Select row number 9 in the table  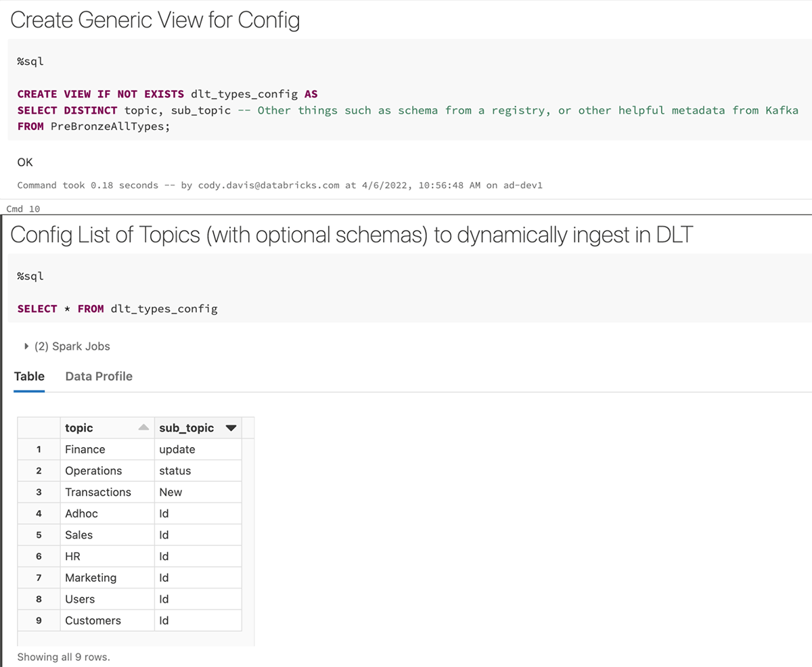coord(39,620)
